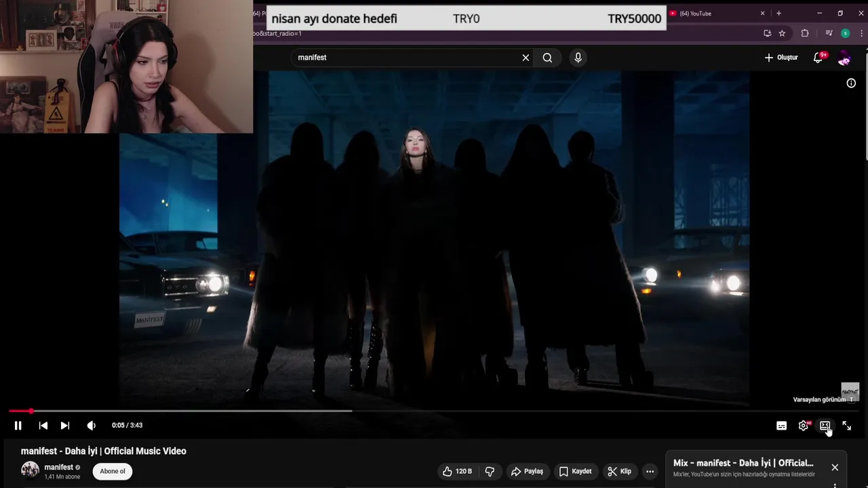Image resolution: width=868 pixels, height=488 pixels.
Task: Open the browser extensions puzzle icon
Action: click(805, 33)
